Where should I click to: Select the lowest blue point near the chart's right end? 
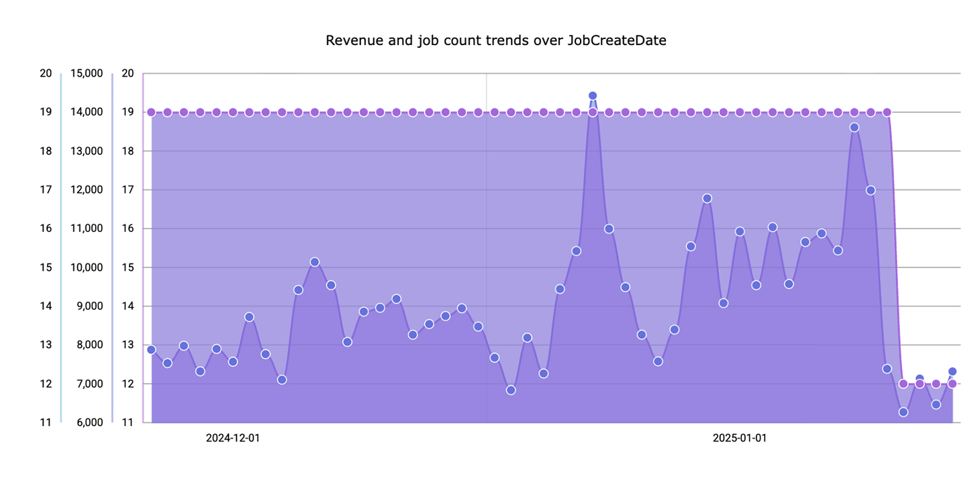[x=902, y=413]
